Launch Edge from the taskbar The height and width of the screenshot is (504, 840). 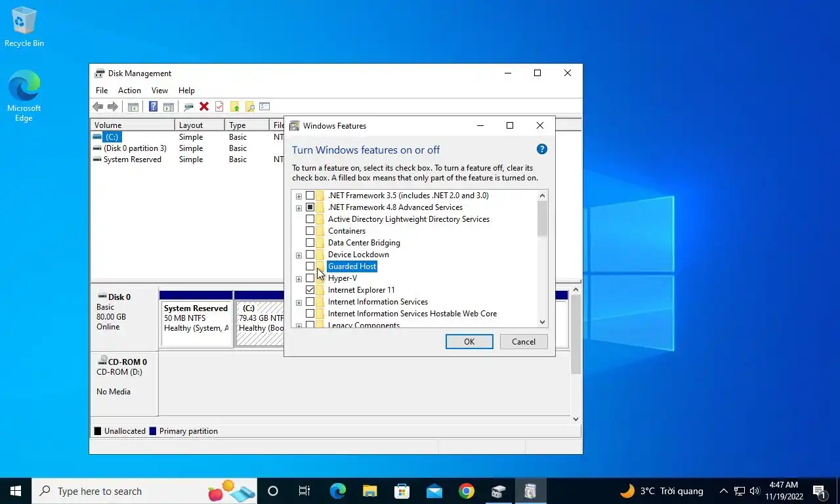(x=337, y=491)
